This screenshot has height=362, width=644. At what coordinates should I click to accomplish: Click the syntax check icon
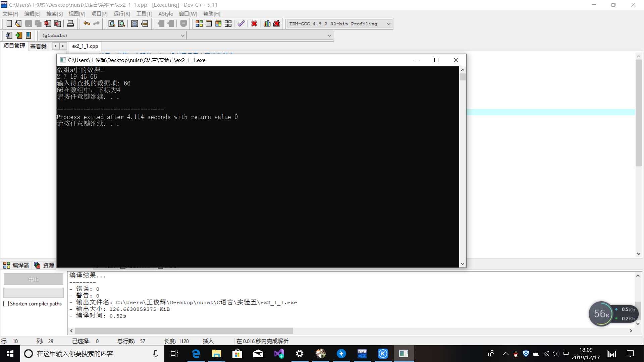[241, 23]
